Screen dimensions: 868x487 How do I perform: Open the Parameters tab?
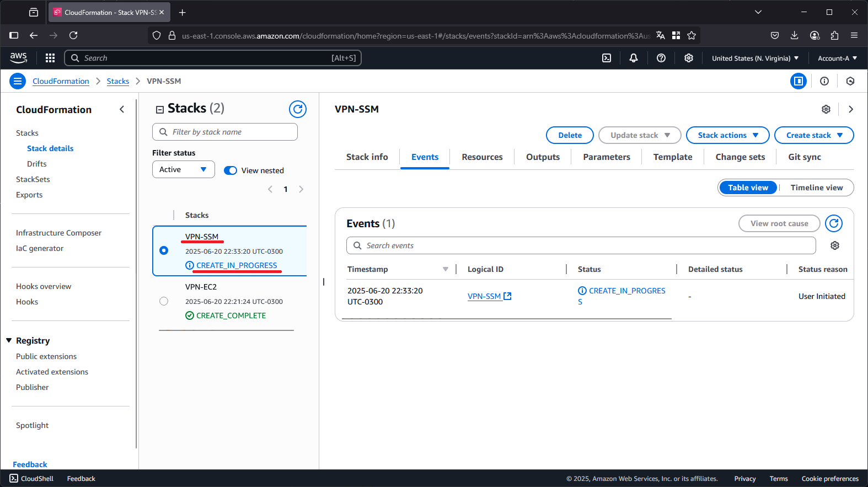606,157
